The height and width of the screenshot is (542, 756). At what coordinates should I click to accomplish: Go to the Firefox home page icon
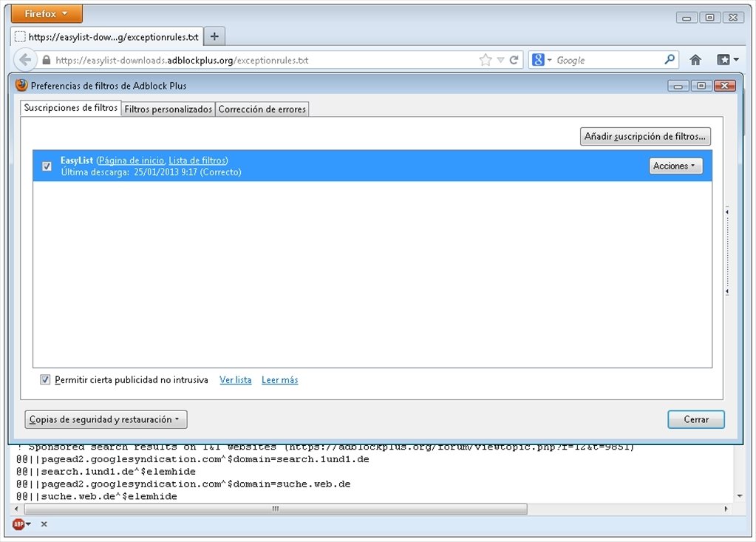695,60
